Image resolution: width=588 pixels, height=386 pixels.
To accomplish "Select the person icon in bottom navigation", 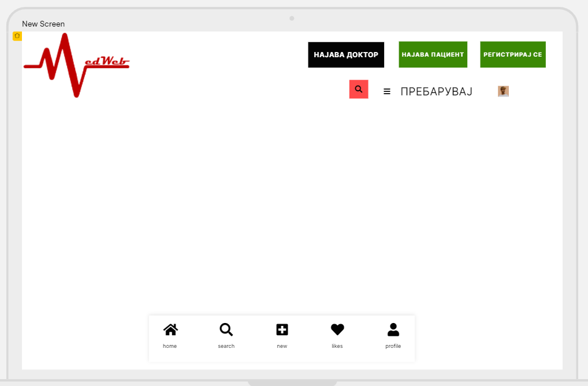I will pyautogui.click(x=393, y=330).
